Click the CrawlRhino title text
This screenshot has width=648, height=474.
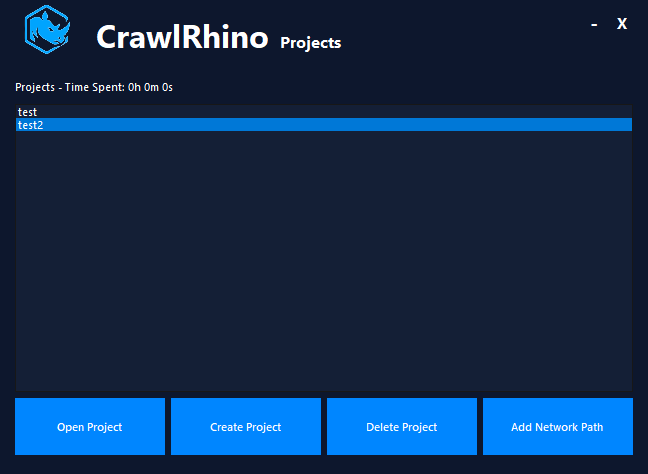182,37
